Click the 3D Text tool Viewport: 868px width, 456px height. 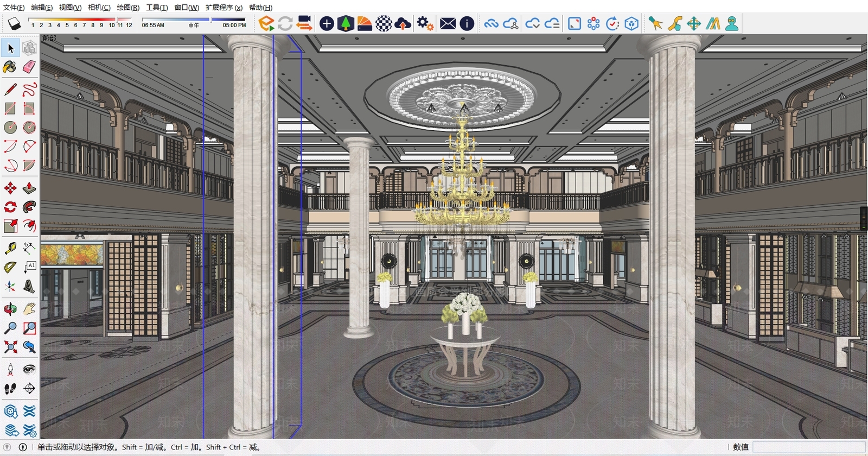(x=29, y=286)
